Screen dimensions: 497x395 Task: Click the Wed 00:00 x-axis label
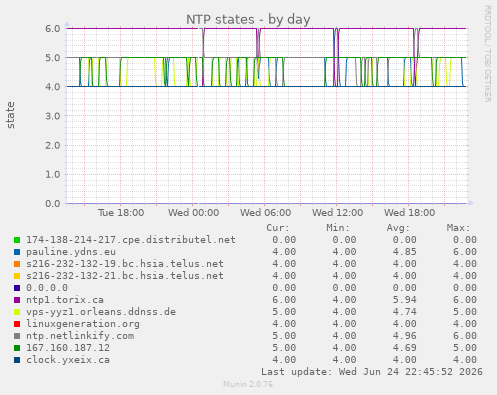pyautogui.click(x=193, y=213)
